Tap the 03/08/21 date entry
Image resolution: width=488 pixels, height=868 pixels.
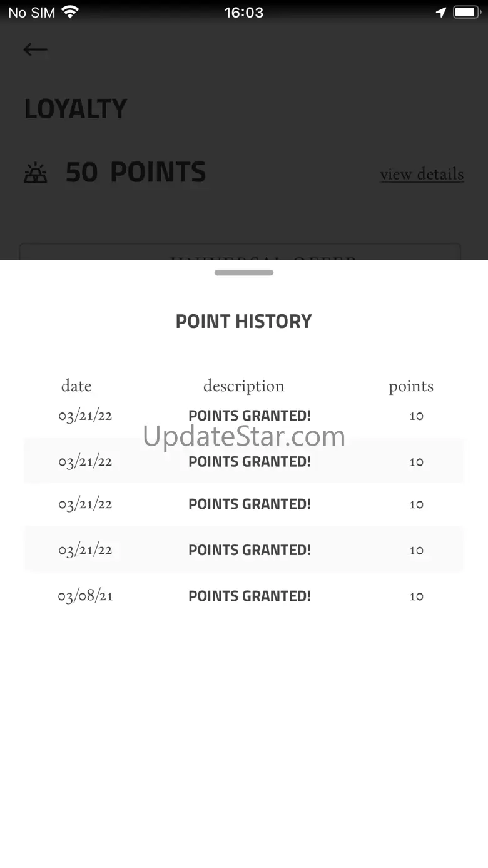86,596
